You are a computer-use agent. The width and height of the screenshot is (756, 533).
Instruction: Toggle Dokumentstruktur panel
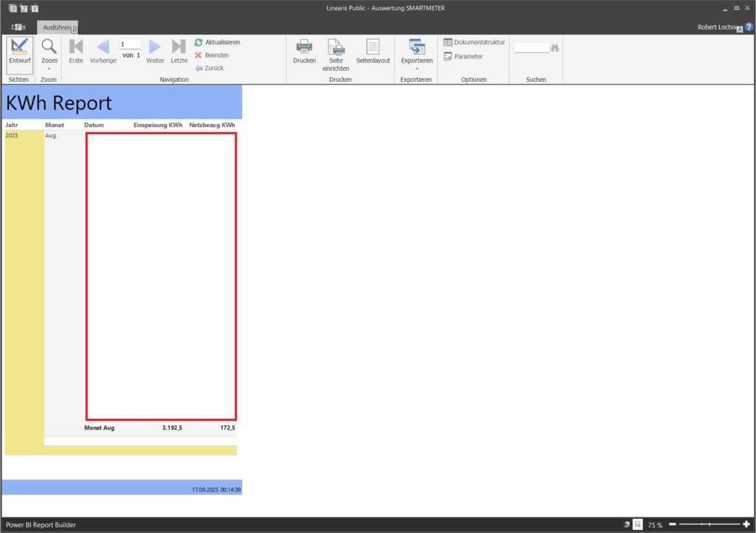pyautogui.click(x=474, y=43)
